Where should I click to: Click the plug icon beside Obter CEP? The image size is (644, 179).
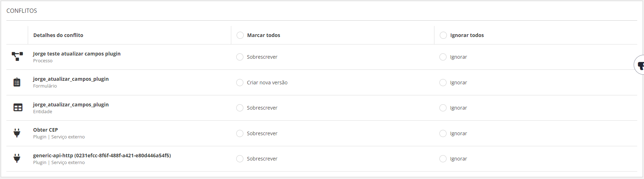coord(17,133)
